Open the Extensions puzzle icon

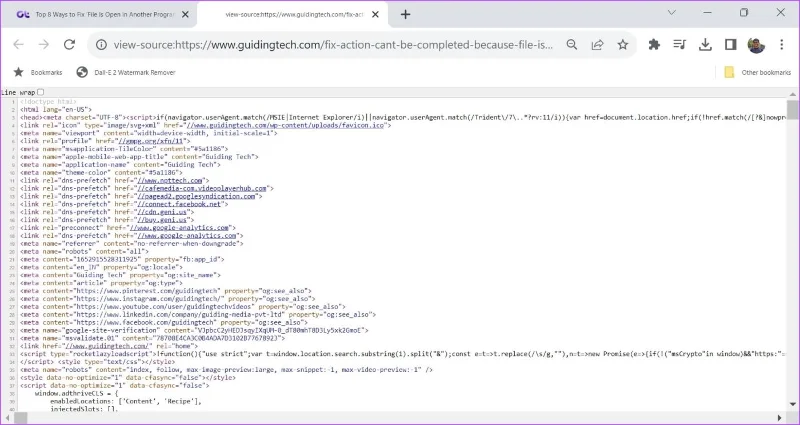(654, 45)
